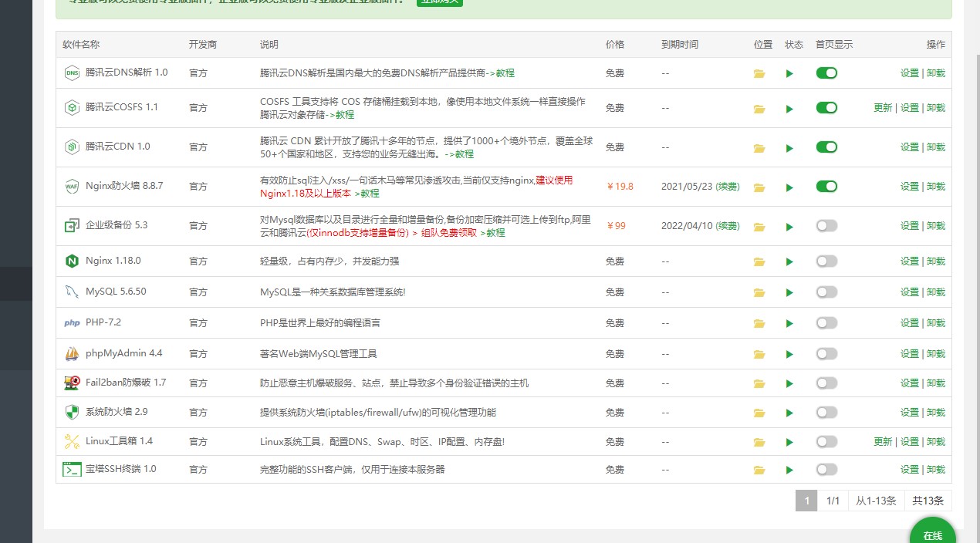Open folder location for 腾讯云COSFS

coord(759,109)
